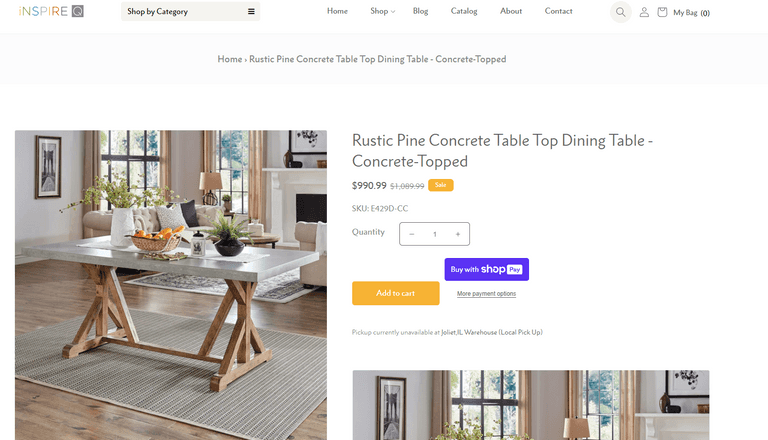The image size is (768, 440).
Task: Click the quantity input field
Action: (x=434, y=234)
